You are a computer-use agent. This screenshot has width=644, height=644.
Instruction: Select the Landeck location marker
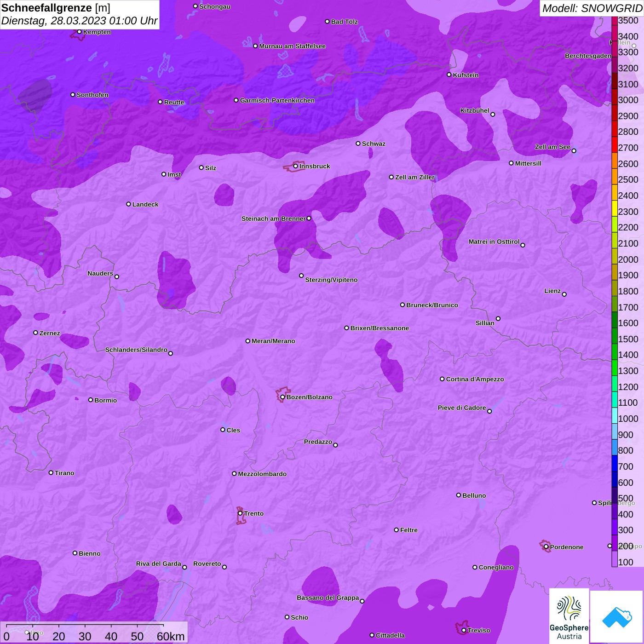coord(129,204)
